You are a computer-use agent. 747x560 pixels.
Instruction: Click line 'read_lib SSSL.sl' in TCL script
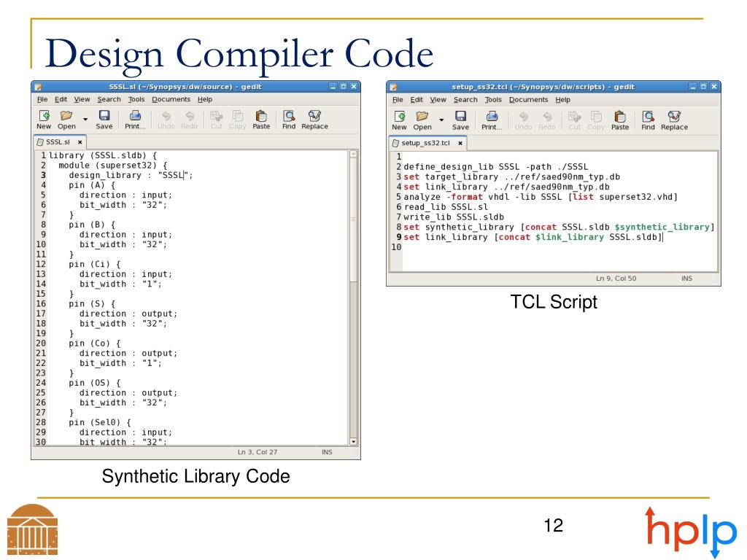(x=446, y=206)
